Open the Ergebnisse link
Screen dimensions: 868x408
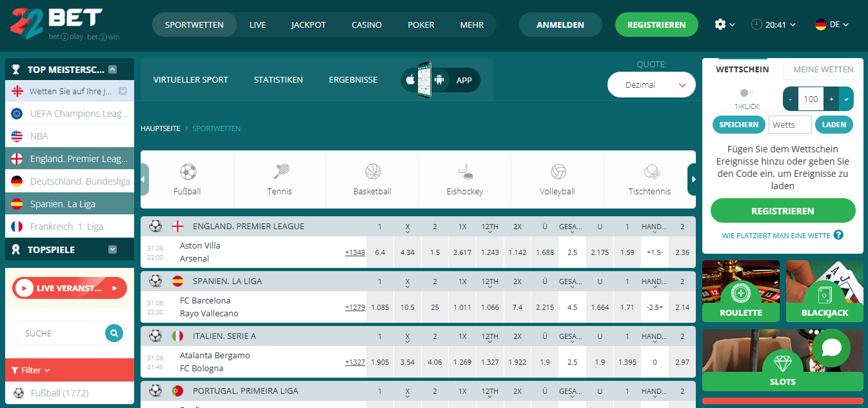(x=353, y=79)
